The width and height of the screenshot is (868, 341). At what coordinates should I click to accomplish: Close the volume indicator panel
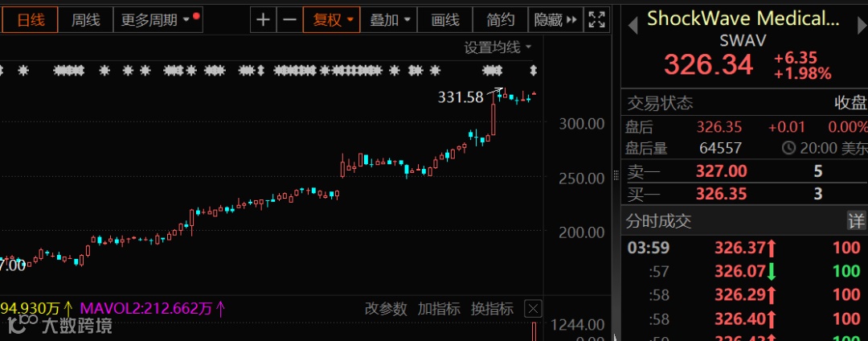pos(533,309)
